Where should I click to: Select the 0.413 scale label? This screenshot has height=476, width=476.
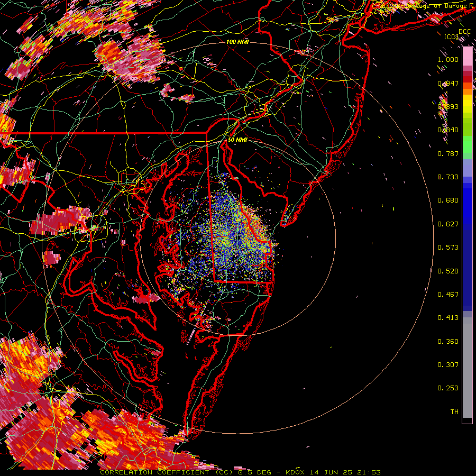pos(448,318)
